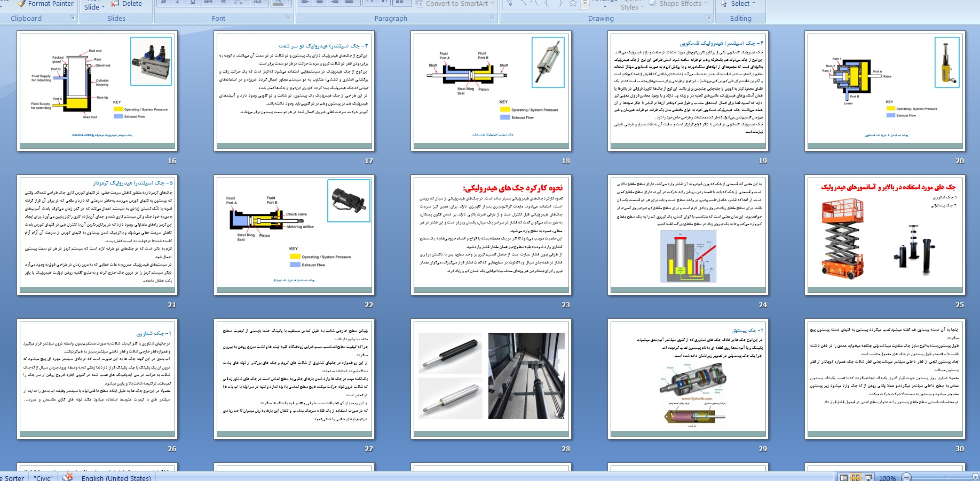The image size is (980, 481).
Task: Select slide 18 thumbnail
Action: tap(491, 91)
